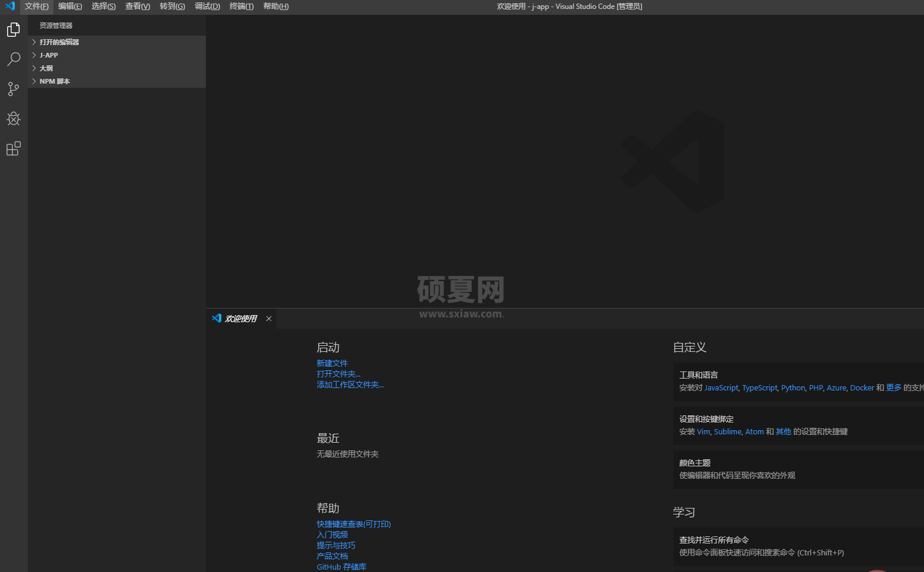Viewport: 924px width, 572px height.
Task: Open the 提示与技巧 link
Action: coord(336,545)
